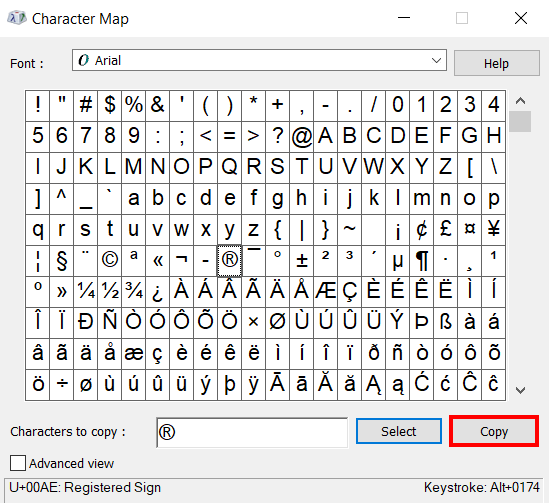The width and height of the screenshot is (549, 503).
Task: Select the hash # character
Action: (86, 106)
